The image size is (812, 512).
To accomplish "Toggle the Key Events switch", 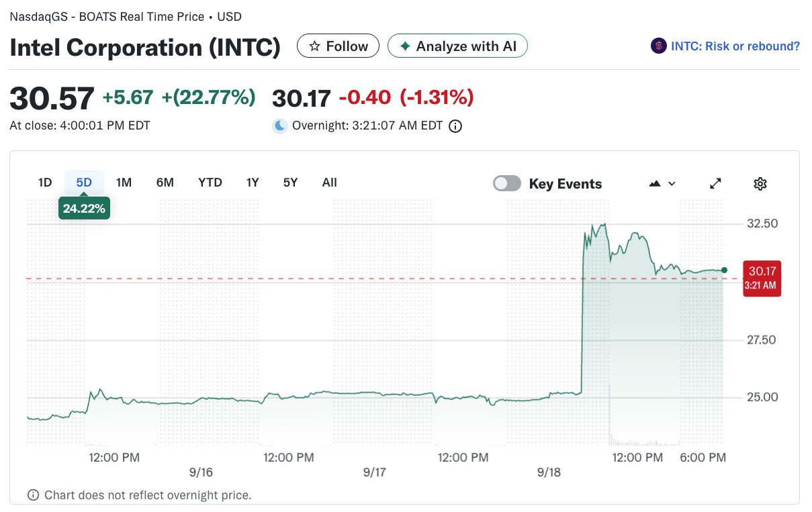I will [507, 183].
